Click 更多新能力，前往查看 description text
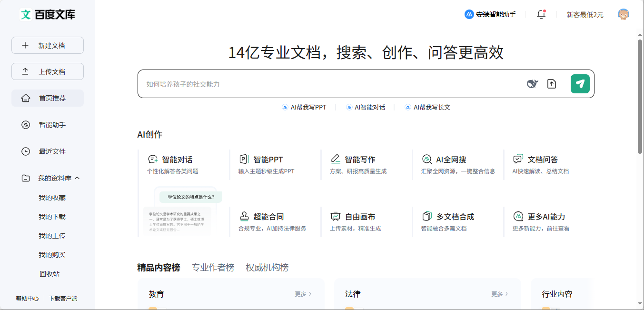Viewport: 644px width, 310px height. pyautogui.click(x=541, y=228)
